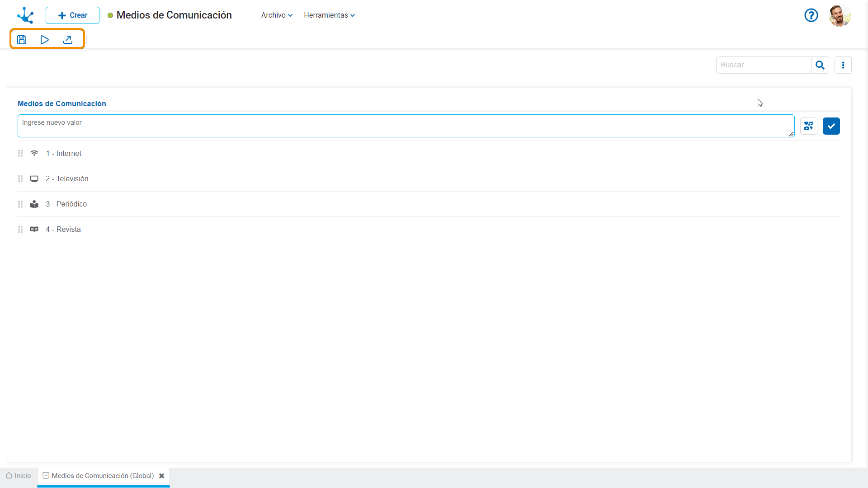Click the export arrow icon in toolbar
The height and width of the screenshot is (488, 868).
68,40
